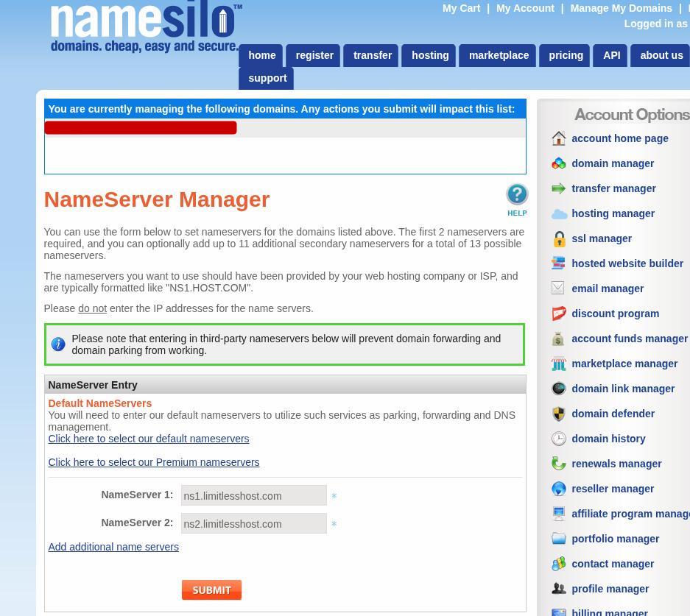This screenshot has width=690, height=616.
Task: Click the redacted domain entry in the list
Action: point(141,127)
